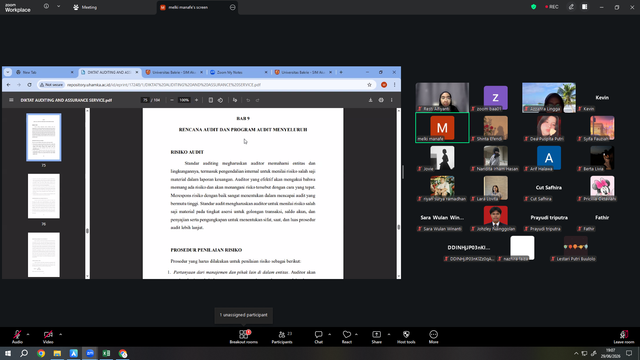The image size is (640, 360).
Task: Click the 1 unassigned participant tooltip
Action: pyautogui.click(x=244, y=315)
